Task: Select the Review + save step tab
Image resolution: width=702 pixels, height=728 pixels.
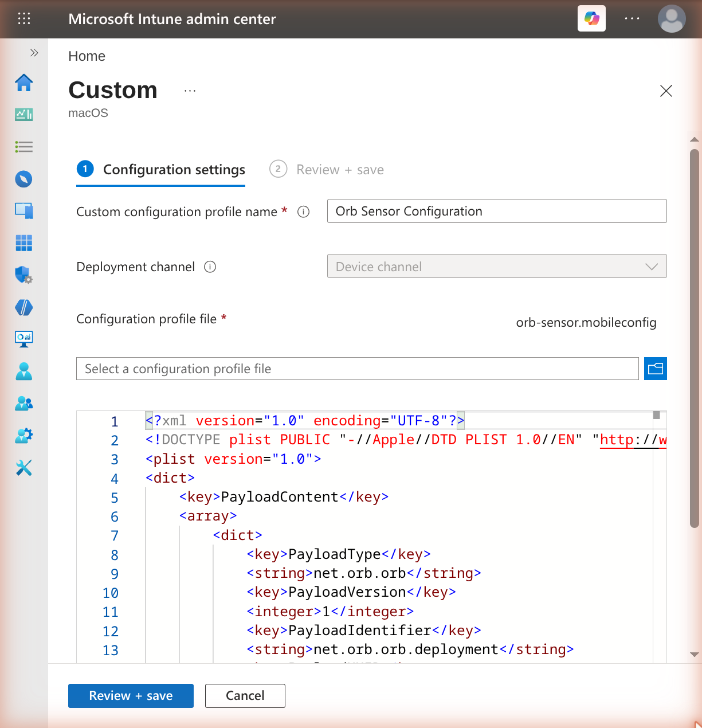Action: (327, 170)
